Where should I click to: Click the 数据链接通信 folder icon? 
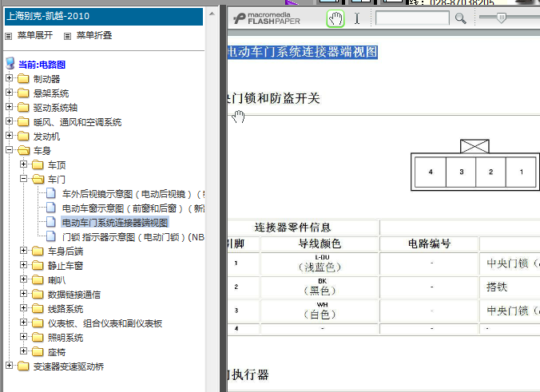pyautogui.click(x=38, y=295)
